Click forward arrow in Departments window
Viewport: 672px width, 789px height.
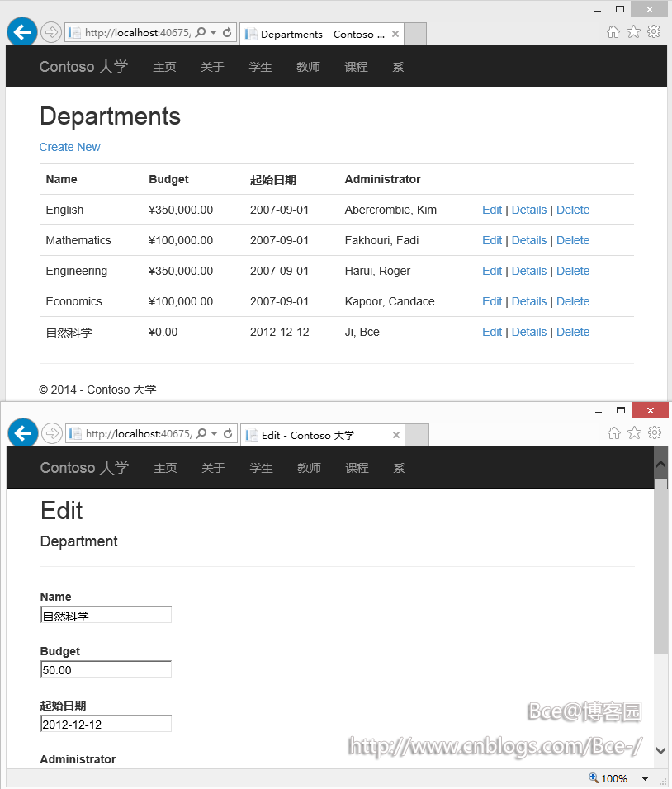[x=51, y=33]
